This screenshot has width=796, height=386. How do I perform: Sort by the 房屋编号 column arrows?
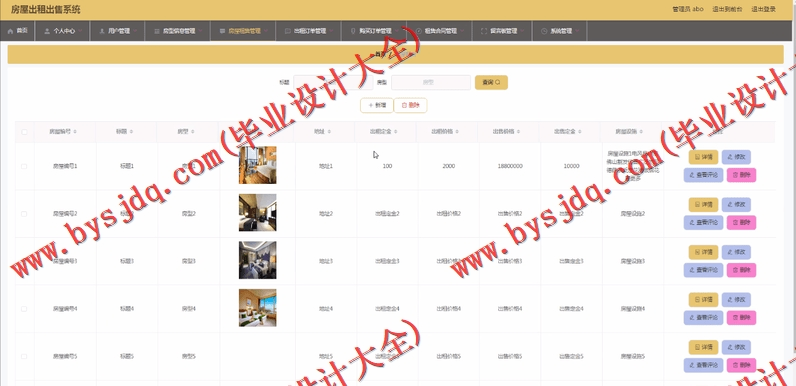(75, 132)
